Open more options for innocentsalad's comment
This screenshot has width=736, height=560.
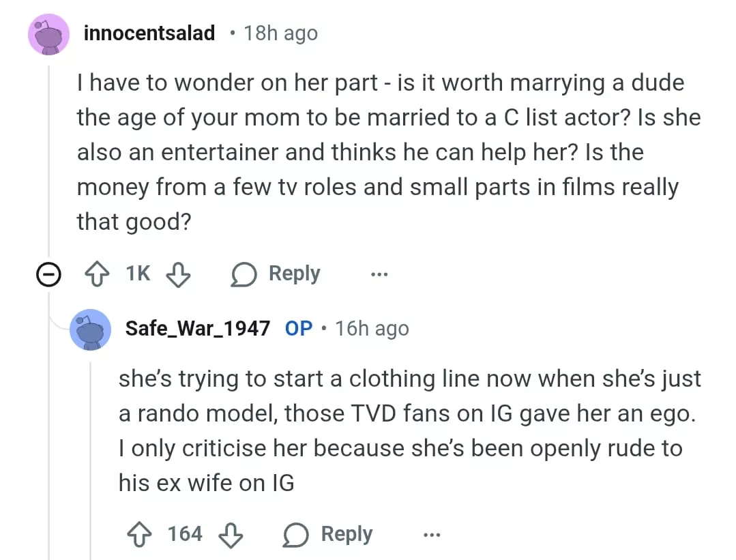(379, 274)
